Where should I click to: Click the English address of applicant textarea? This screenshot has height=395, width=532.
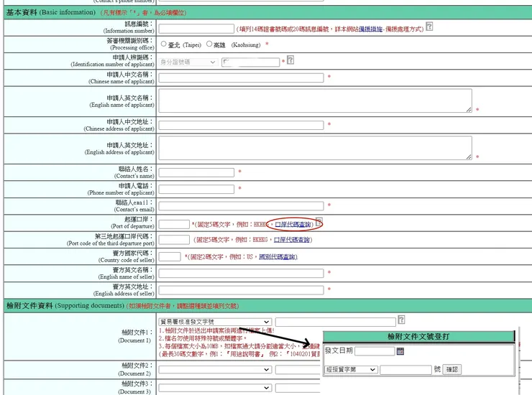click(x=315, y=148)
